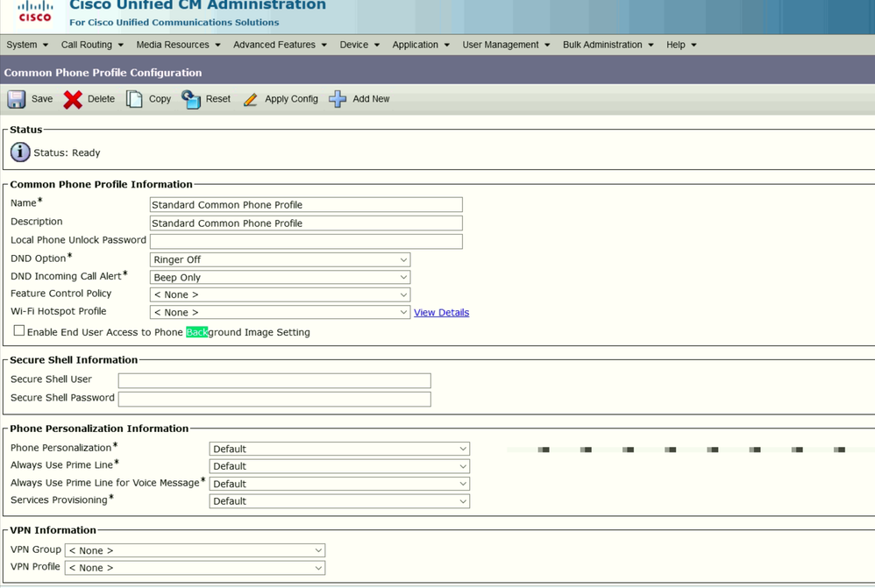Viewport: 875px width, 588px height.
Task: Click the Status information icon
Action: 20,152
